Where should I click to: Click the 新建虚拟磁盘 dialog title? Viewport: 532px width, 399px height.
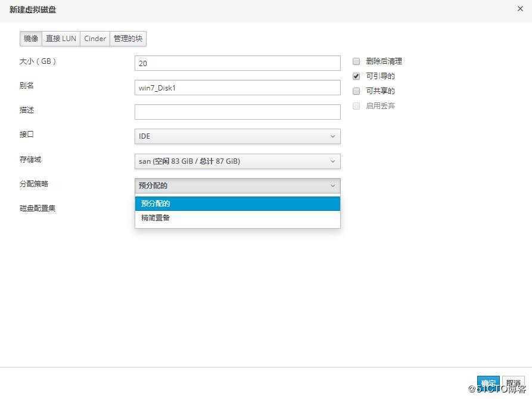33,10
